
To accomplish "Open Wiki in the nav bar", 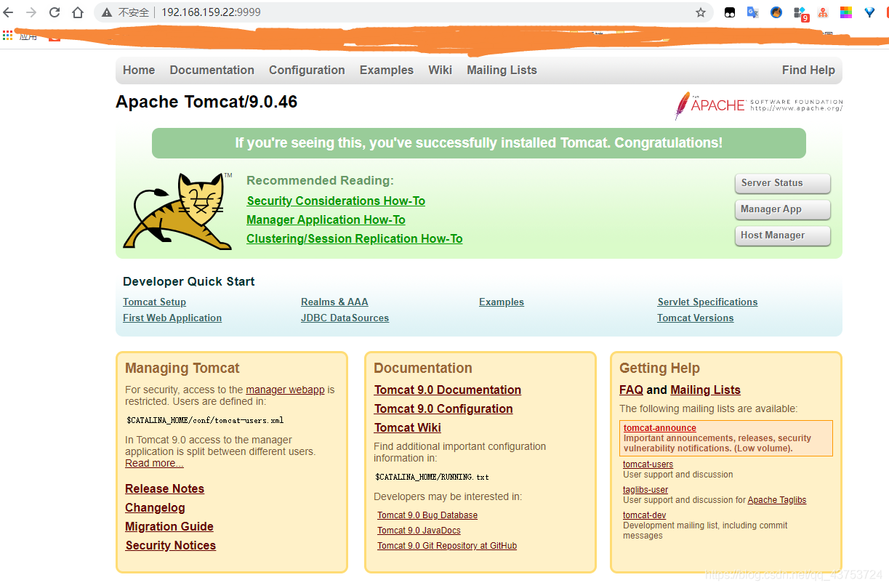I will pos(440,70).
